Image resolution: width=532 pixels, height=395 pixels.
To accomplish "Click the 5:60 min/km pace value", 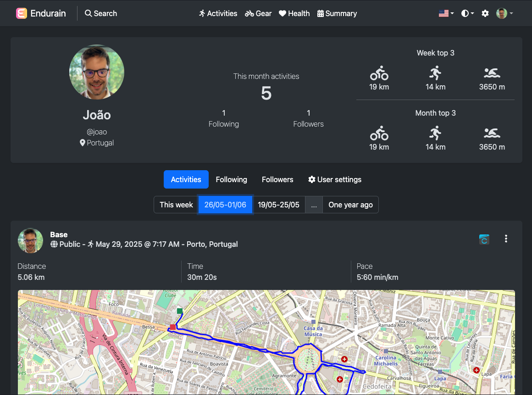I will pyautogui.click(x=377, y=277).
